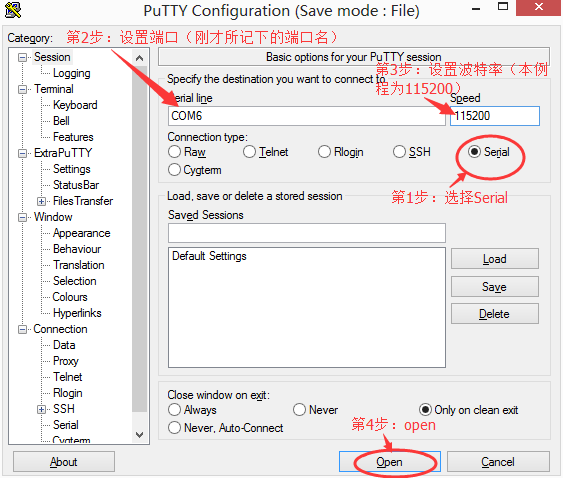The image size is (563, 478).
Task: Open the Colours category
Action: pyautogui.click(x=70, y=297)
